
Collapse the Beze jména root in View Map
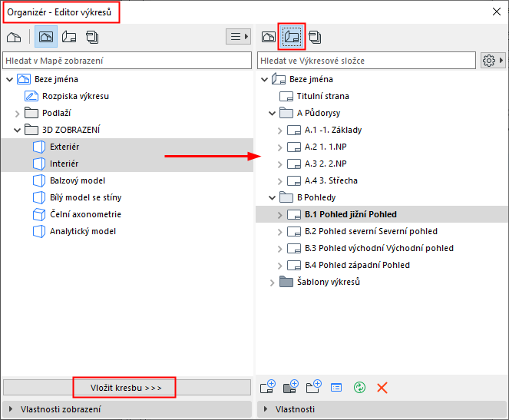pyautogui.click(x=10, y=79)
